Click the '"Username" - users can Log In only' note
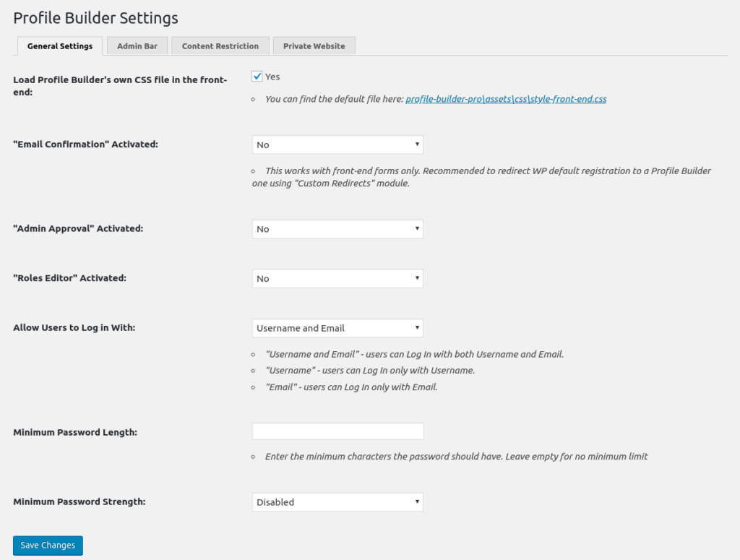 pyautogui.click(x=370, y=371)
